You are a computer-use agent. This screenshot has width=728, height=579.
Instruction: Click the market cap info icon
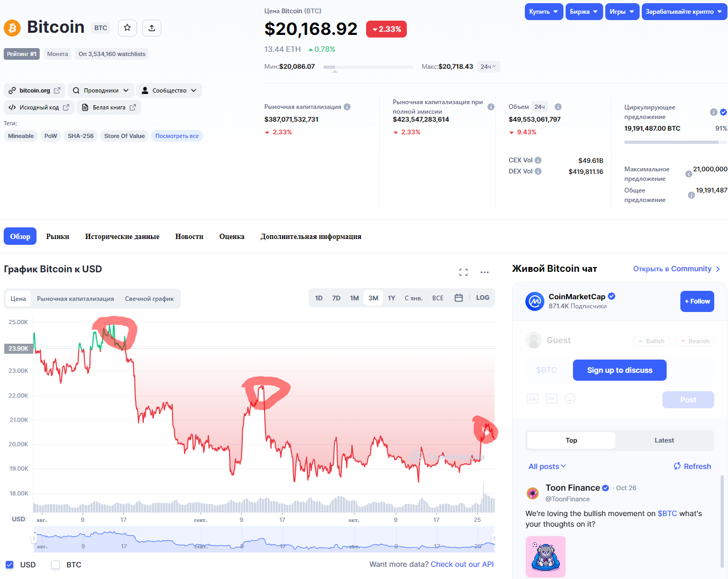[x=347, y=107]
